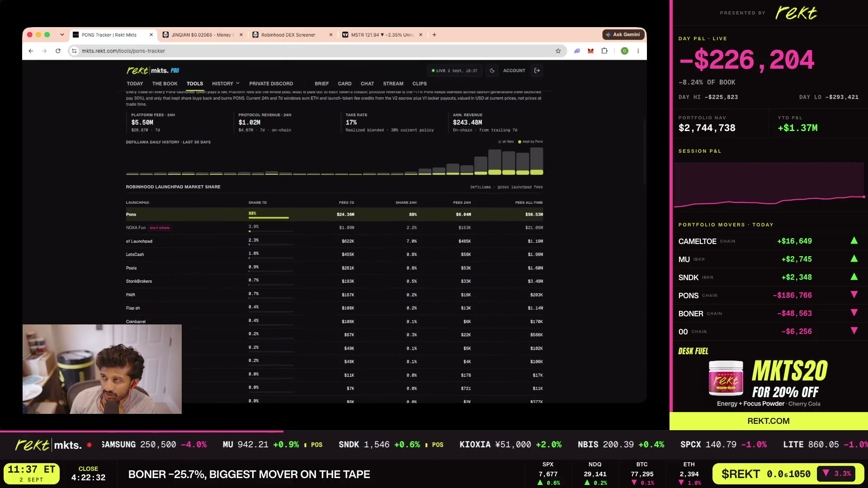This screenshot has width=868, height=488.
Task: Click the browser forward arrow
Action: coord(44,51)
